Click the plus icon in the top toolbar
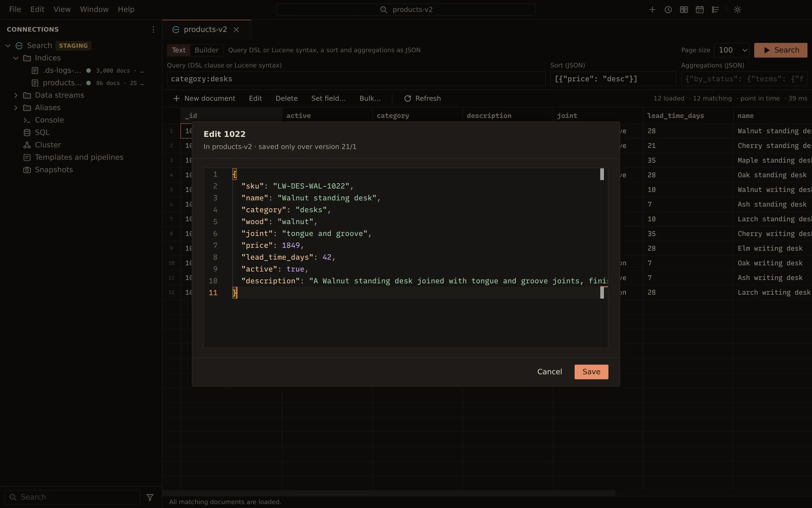812x508 pixels. (x=652, y=9)
